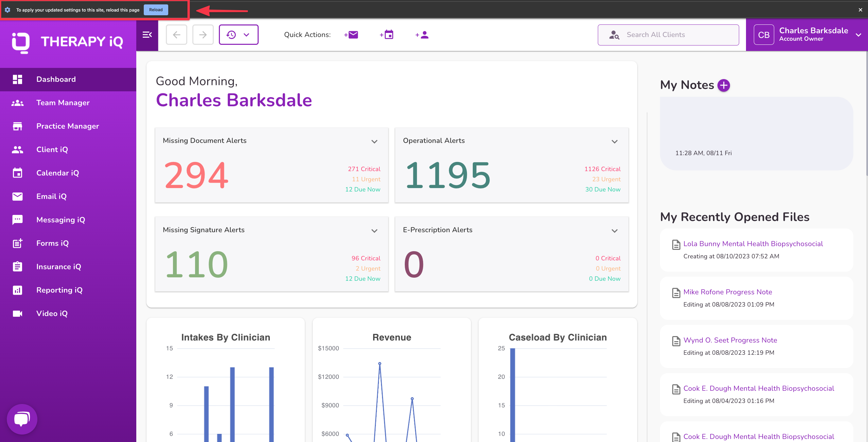Click the highest Revenue data point
The width and height of the screenshot is (868, 442).
tap(380, 364)
